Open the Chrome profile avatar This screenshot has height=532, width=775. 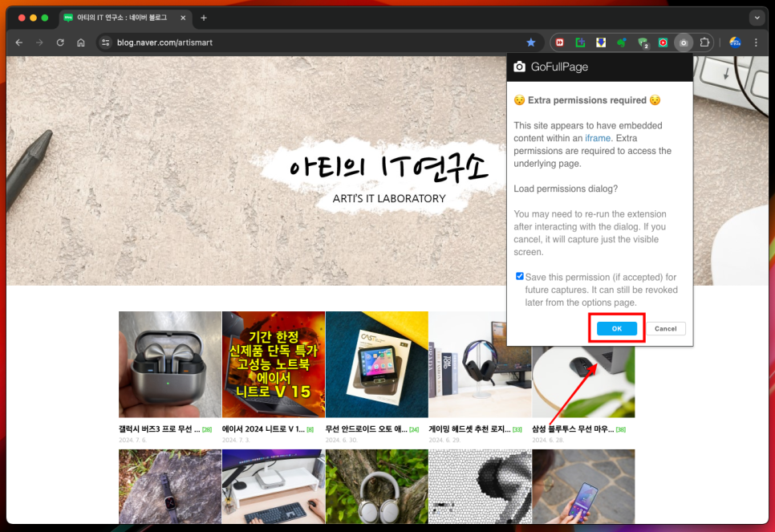(x=735, y=43)
